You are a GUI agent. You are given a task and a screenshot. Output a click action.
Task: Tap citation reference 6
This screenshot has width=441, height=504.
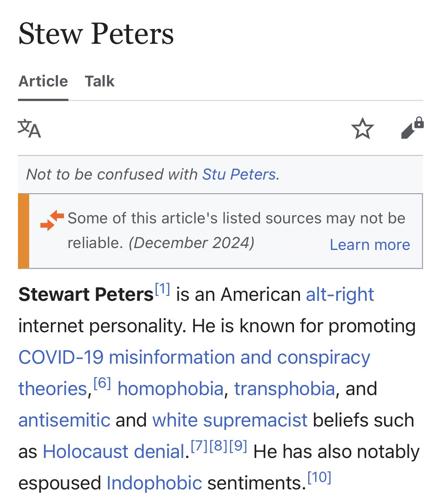point(102,383)
